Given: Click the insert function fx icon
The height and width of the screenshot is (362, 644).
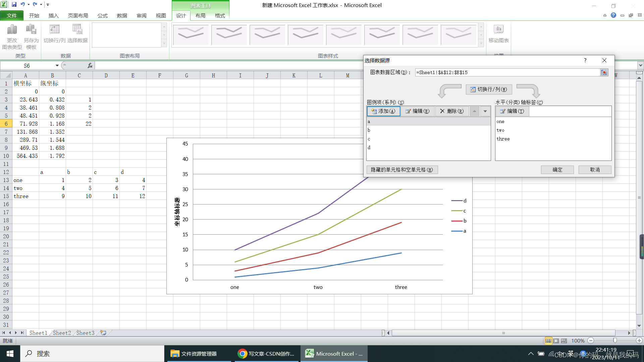Looking at the screenshot, I should tap(90, 66).
